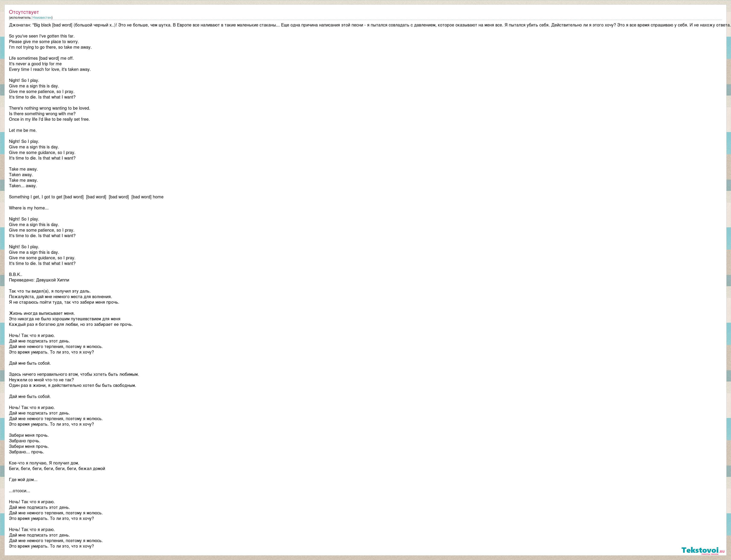Select line 'So you've seen I've gotten this far.'
This screenshot has height=560, width=731.
tap(42, 36)
